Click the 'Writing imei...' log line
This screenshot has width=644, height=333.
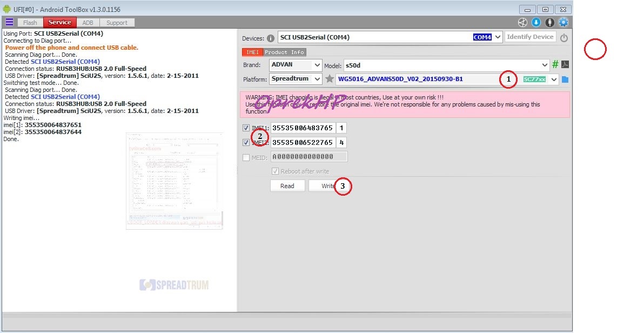click(x=22, y=118)
